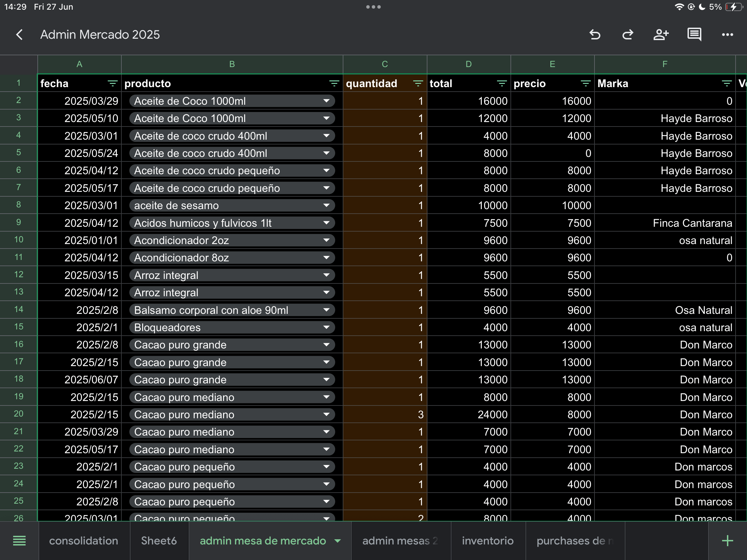Undo the last action
Screen dimensions: 747x560
pos(595,35)
